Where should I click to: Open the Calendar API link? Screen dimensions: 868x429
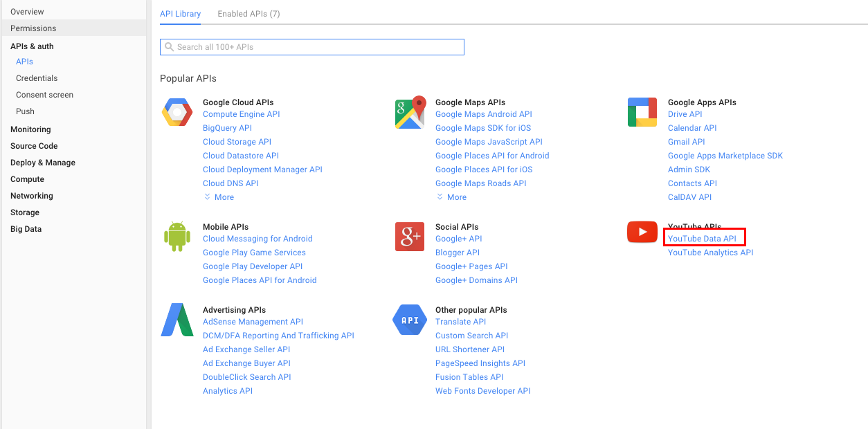coord(692,128)
